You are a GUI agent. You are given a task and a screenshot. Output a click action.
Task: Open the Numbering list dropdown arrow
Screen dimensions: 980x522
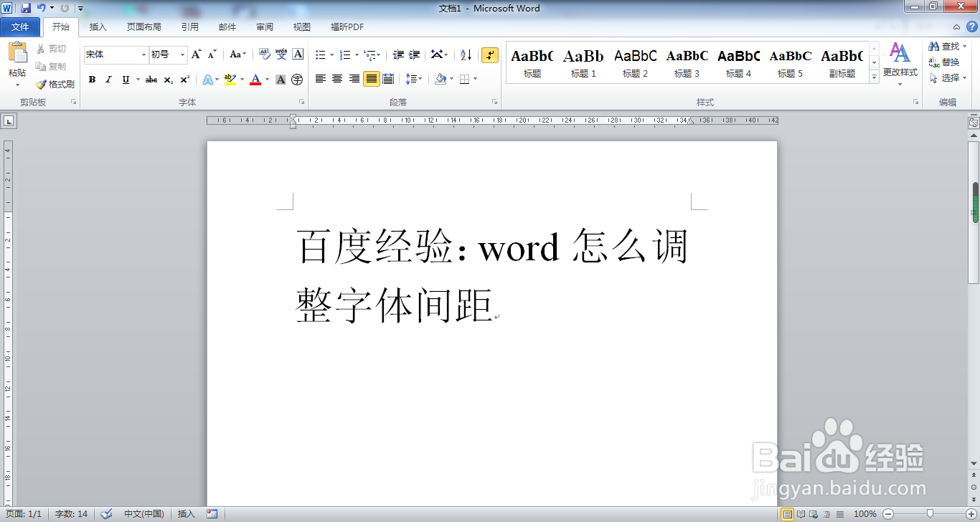[357, 54]
